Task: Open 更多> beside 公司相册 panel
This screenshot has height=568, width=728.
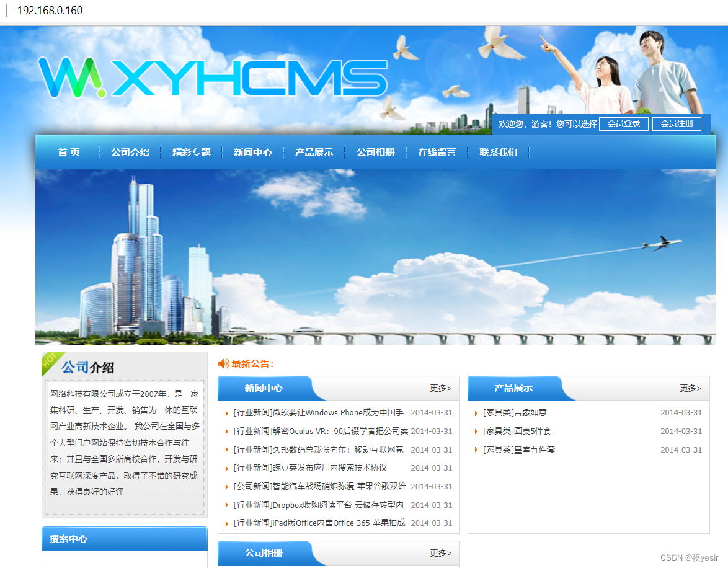Action: point(442,553)
